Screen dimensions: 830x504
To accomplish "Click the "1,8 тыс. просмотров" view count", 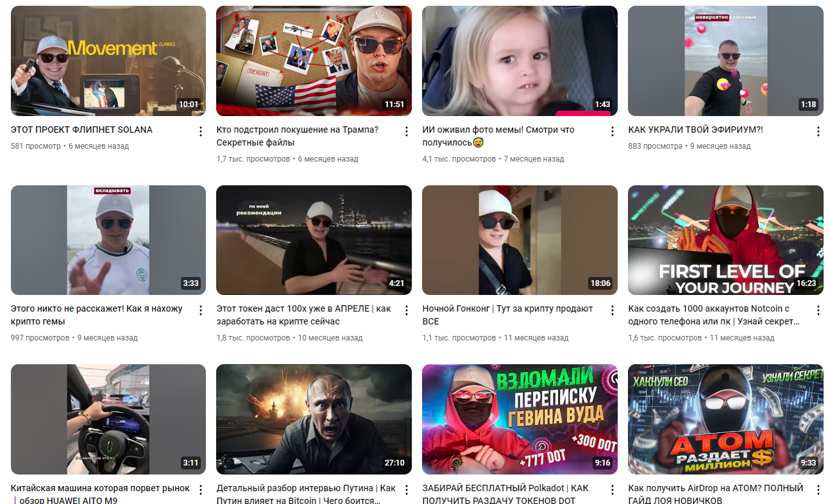I will [253, 338].
